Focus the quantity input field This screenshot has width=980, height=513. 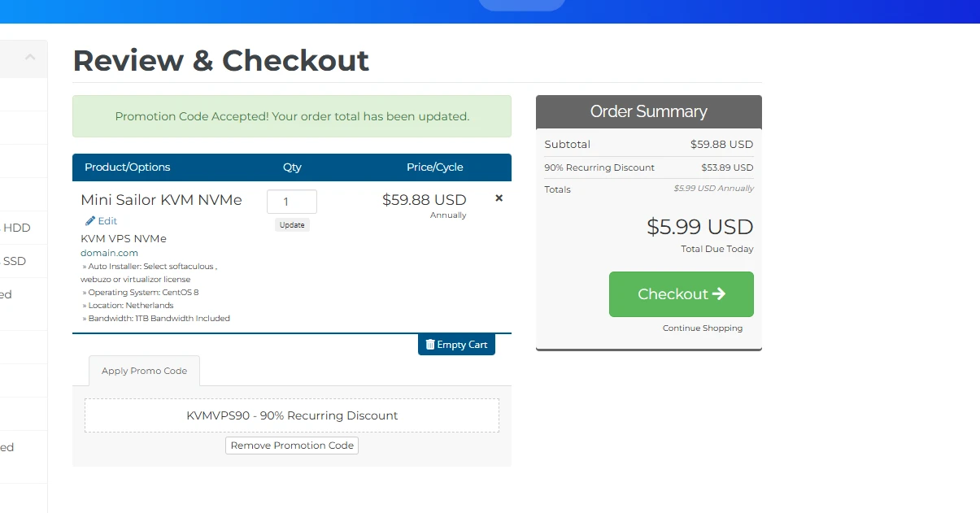(292, 202)
